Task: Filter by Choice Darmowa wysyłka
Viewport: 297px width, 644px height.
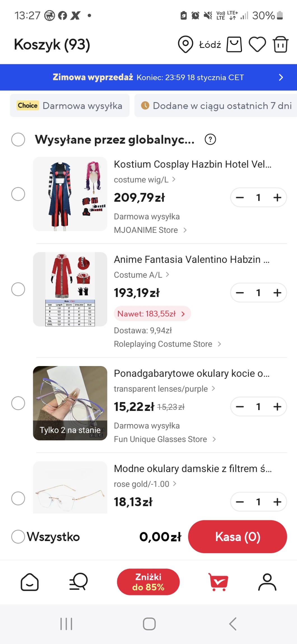Action: tap(70, 106)
